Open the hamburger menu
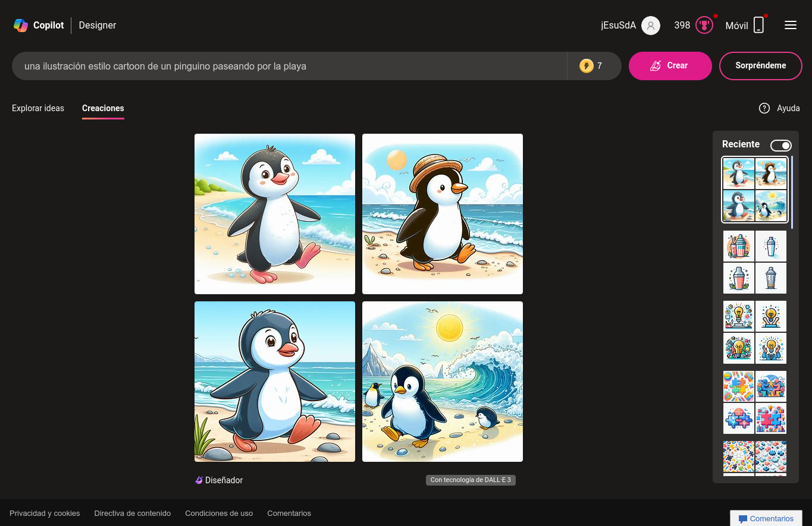The width and height of the screenshot is (812, 526). point(790,25)
